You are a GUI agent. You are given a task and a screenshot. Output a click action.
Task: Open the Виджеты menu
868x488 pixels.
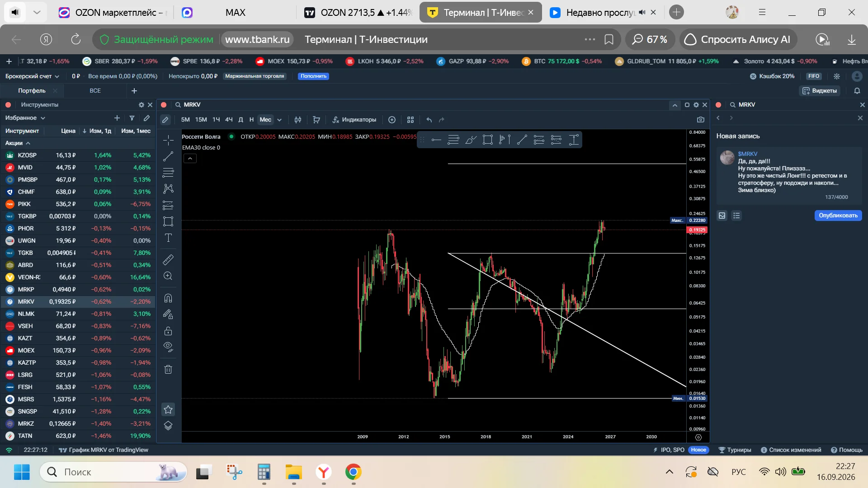[x=820, y=91]
